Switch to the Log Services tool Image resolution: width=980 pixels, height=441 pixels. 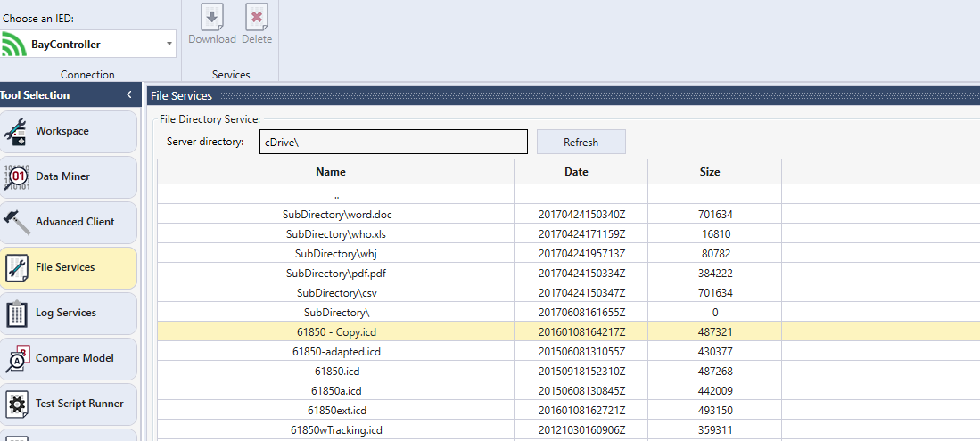tap(70, 314)
